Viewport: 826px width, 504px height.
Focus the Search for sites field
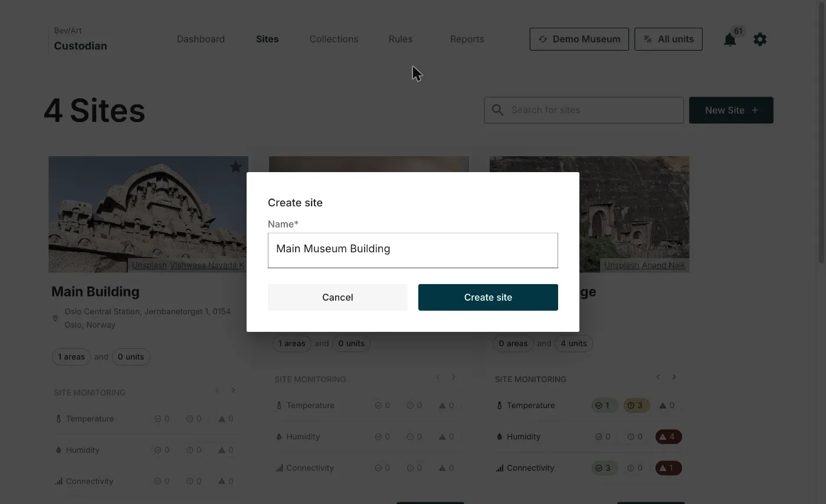[x=584, y=110]
